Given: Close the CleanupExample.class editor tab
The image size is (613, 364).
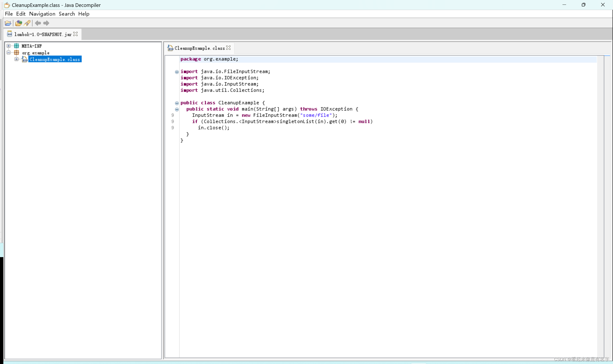Looking at the screenshot, I should coord(228,48).
